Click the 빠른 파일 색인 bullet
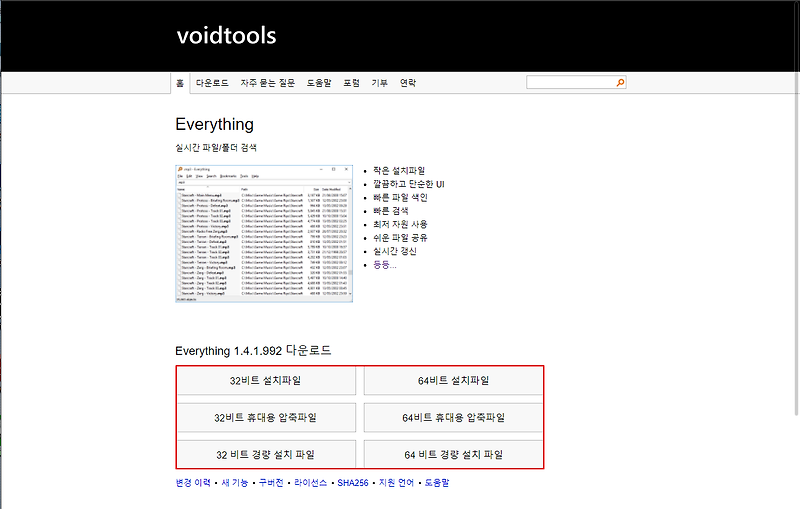 (x=400, y=197)
